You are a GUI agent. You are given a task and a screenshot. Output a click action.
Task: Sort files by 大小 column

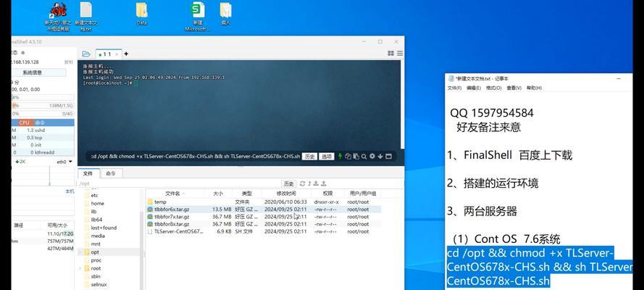coord(218,194)
